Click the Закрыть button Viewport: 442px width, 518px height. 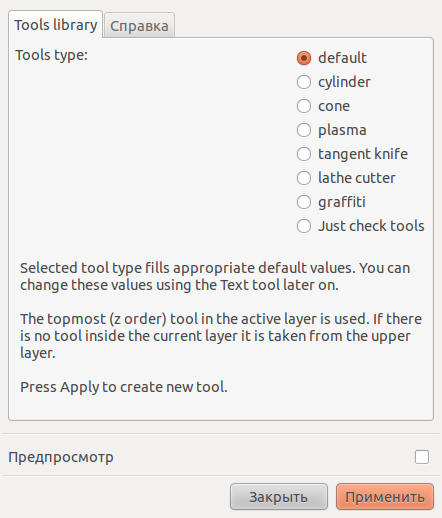pos(279,497)
